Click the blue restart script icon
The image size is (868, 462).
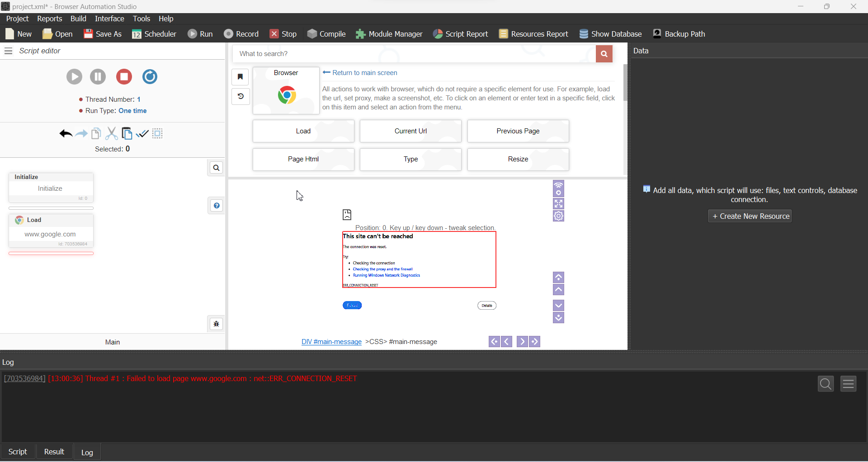150,77
